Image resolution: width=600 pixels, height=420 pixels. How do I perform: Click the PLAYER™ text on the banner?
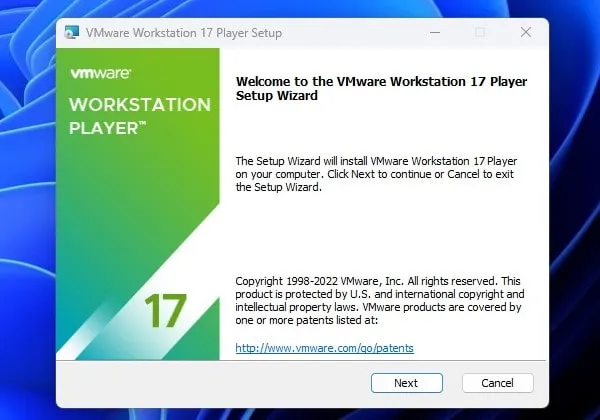tap(108, 128)
